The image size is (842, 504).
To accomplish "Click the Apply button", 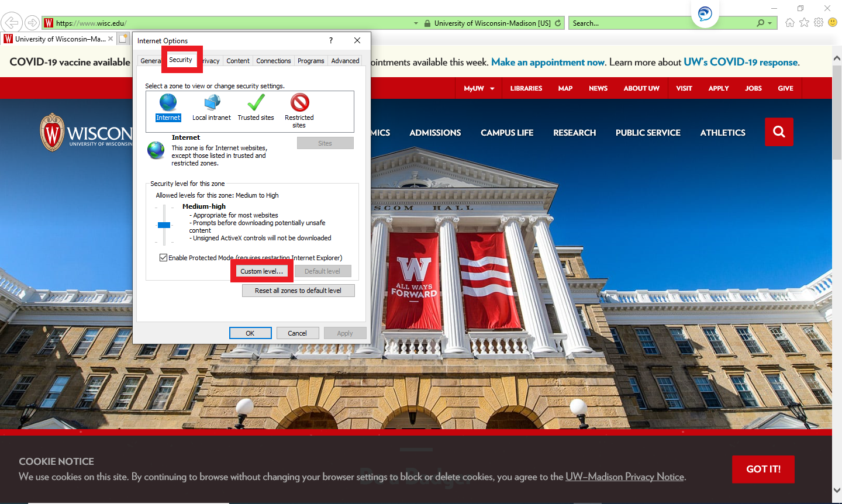I will (345, 333).
